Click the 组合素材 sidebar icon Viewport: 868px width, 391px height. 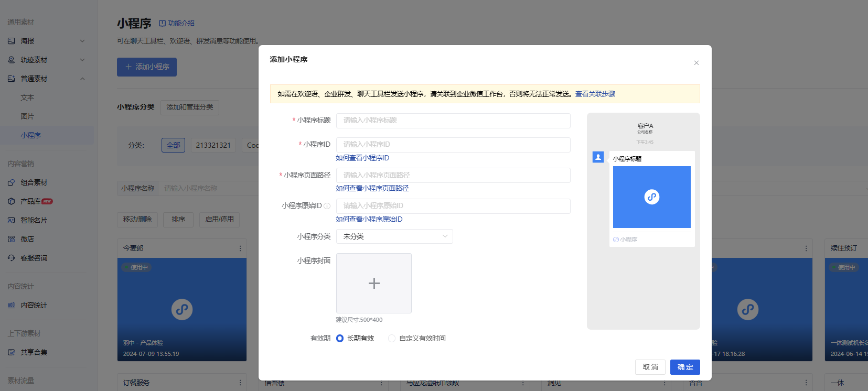(x=12, y=182)
